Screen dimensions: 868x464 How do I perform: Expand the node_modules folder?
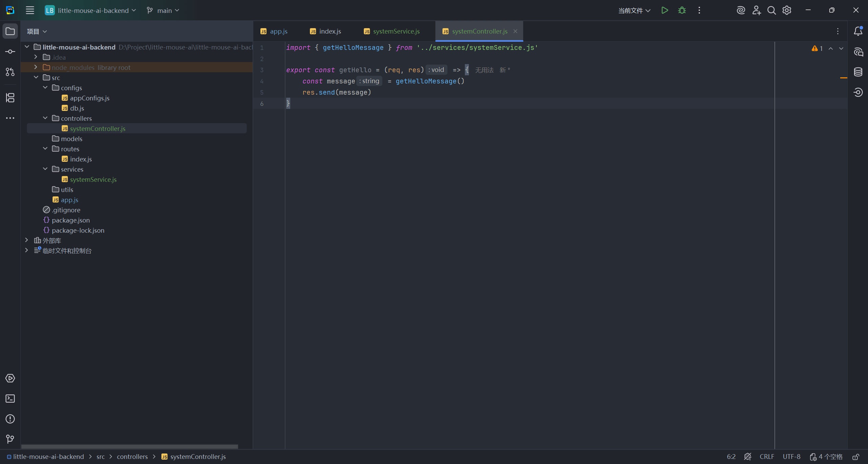tap(36, 67)
